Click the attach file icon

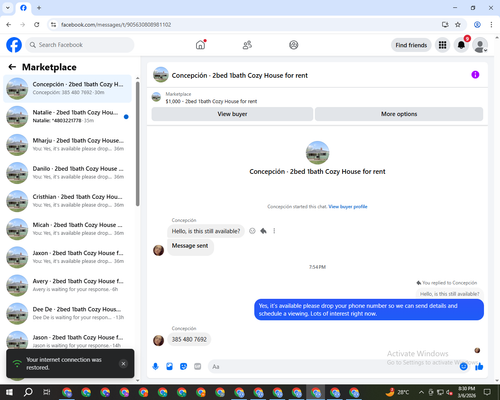(169, 367)
